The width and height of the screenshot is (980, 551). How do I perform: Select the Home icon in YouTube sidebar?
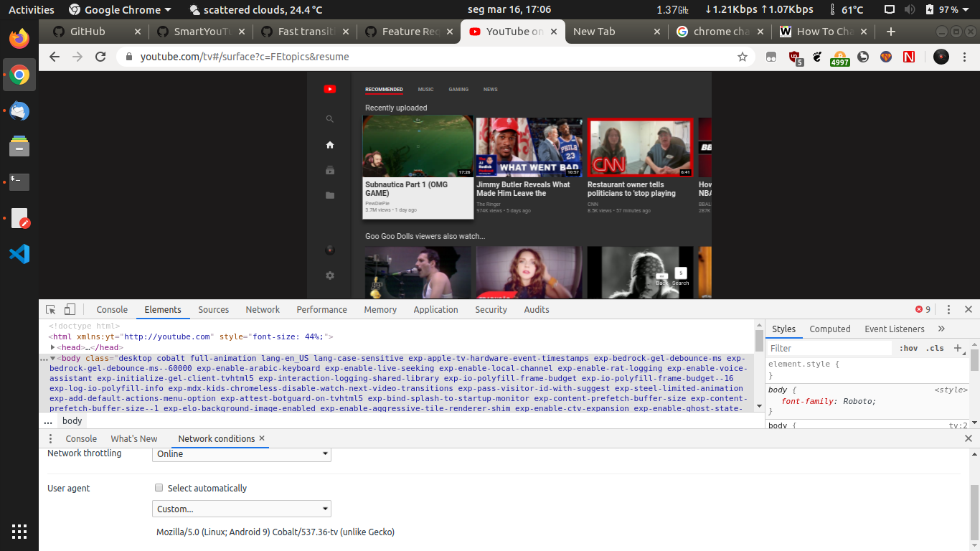click(x=330, y=144)
